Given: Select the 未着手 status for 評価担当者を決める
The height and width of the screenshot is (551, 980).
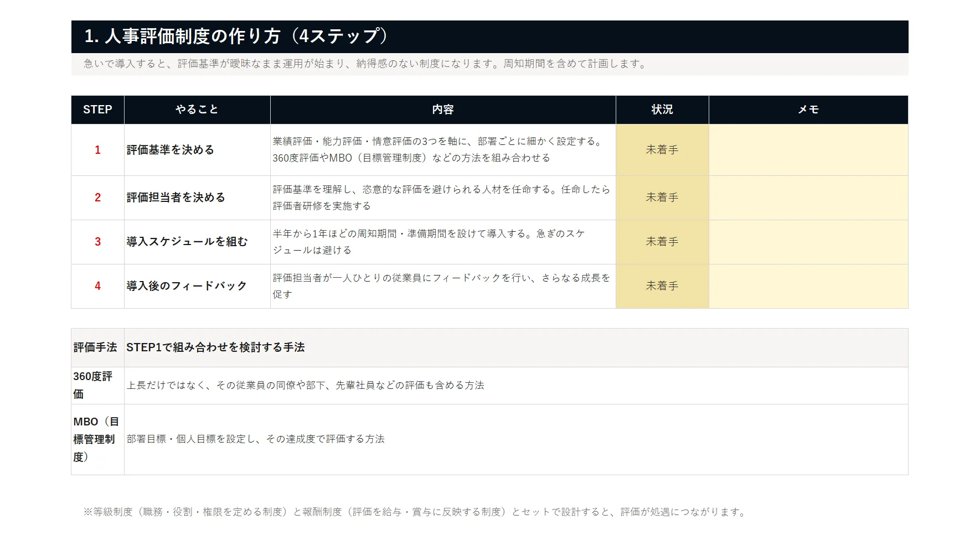Looking at the screenshot, I should [x=662, y=197].
